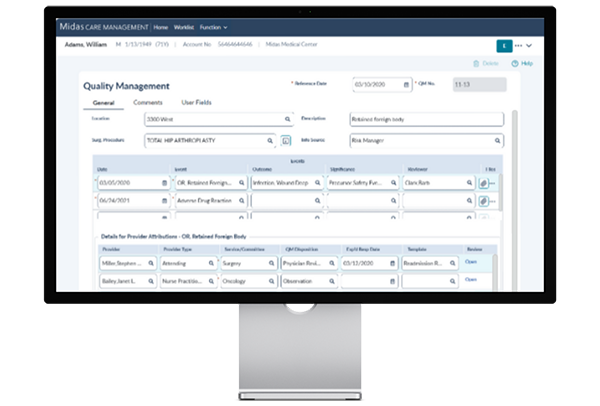Click the Reference Date input field
This screenshot has width=600, height=406.
(382, 85)
